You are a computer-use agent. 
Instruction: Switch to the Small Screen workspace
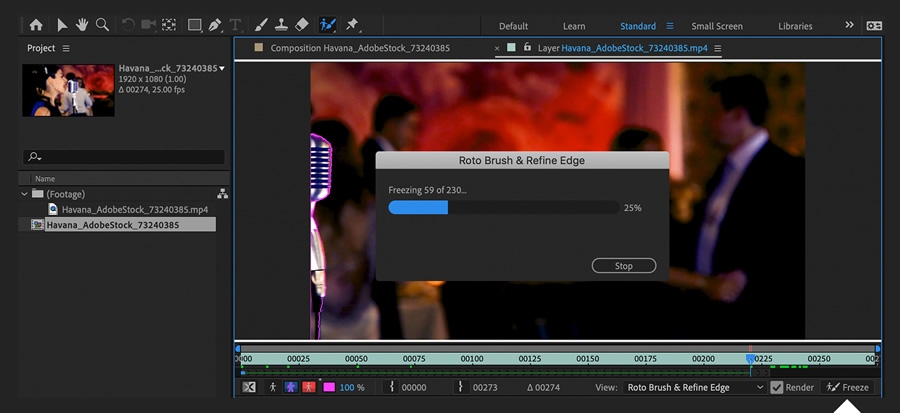[717, 26]
